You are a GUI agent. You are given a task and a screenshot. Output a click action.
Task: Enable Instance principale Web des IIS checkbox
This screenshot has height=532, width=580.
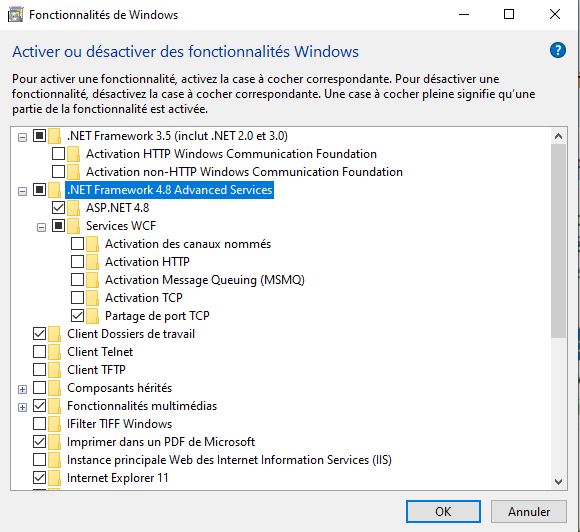point(40,460)
